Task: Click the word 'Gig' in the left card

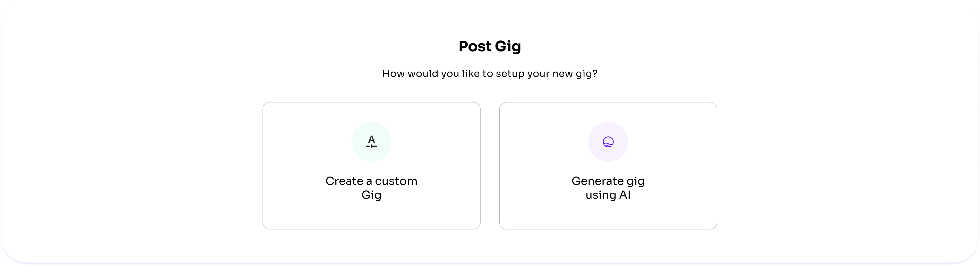Action: click(371, 195)
